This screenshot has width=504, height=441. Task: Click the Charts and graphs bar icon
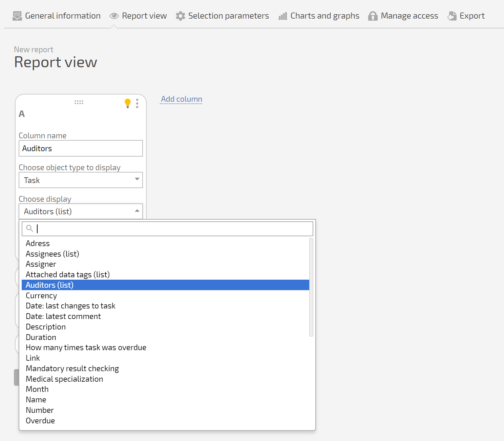pyautogui.click(x=283, y=16)
